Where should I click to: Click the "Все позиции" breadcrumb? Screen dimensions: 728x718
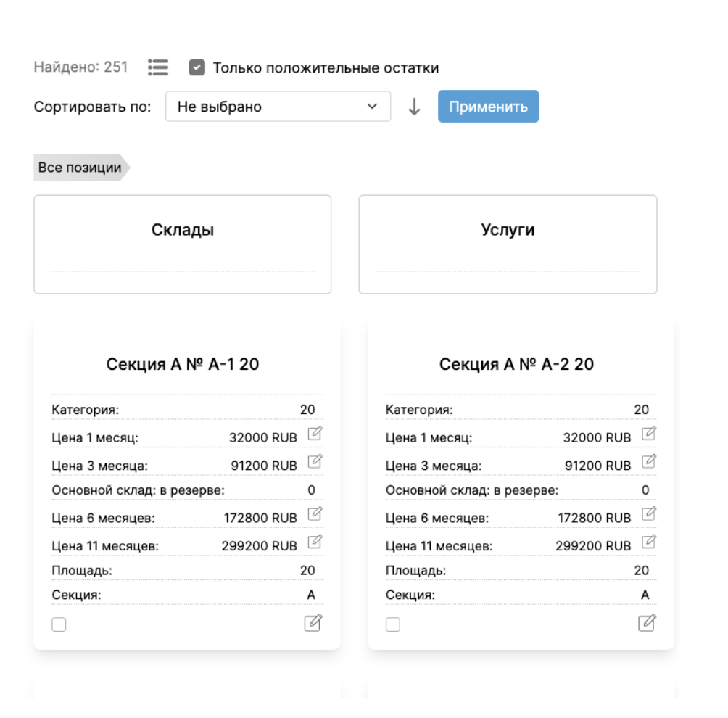point(80,168)
